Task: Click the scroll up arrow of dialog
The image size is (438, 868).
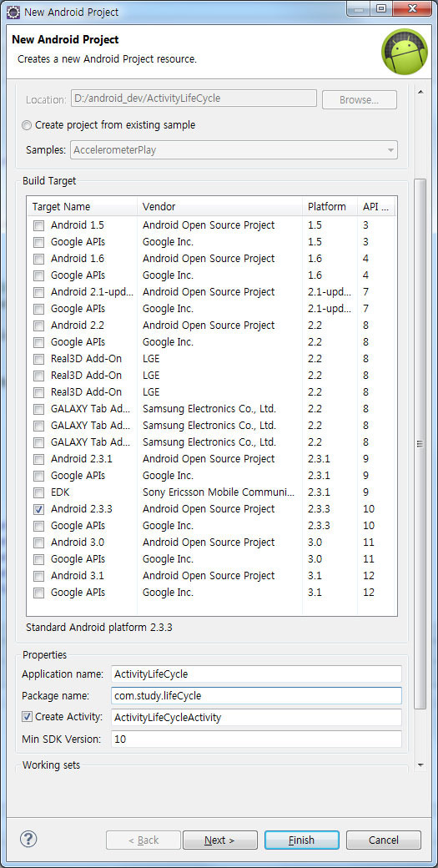Action: pos(420,92)
